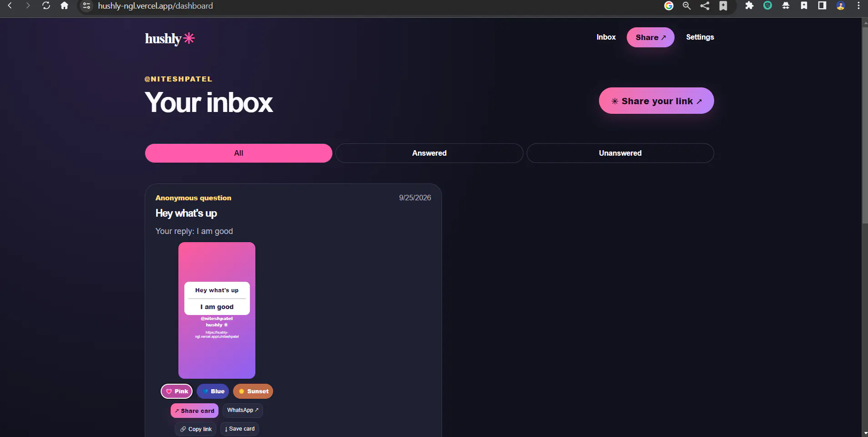Click the Google icon in address bar
This screenshot has height=437, width=868.
tap(669, 5)
